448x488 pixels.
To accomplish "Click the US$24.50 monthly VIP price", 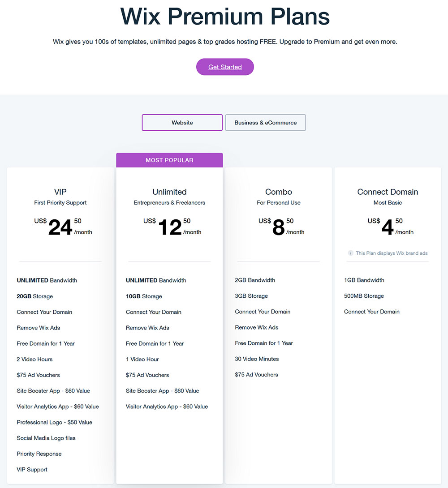I will pos(63,227).
